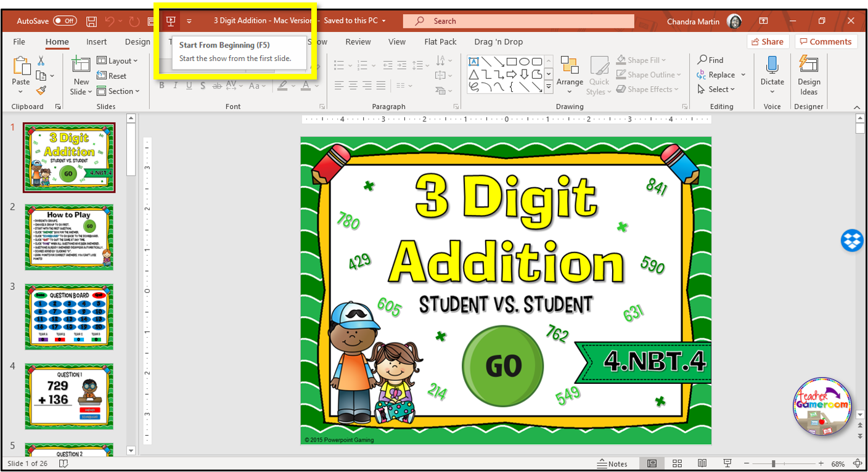
Task: Select slide 3 Question Board thumbnail
Action: click(x=69, y=317)
